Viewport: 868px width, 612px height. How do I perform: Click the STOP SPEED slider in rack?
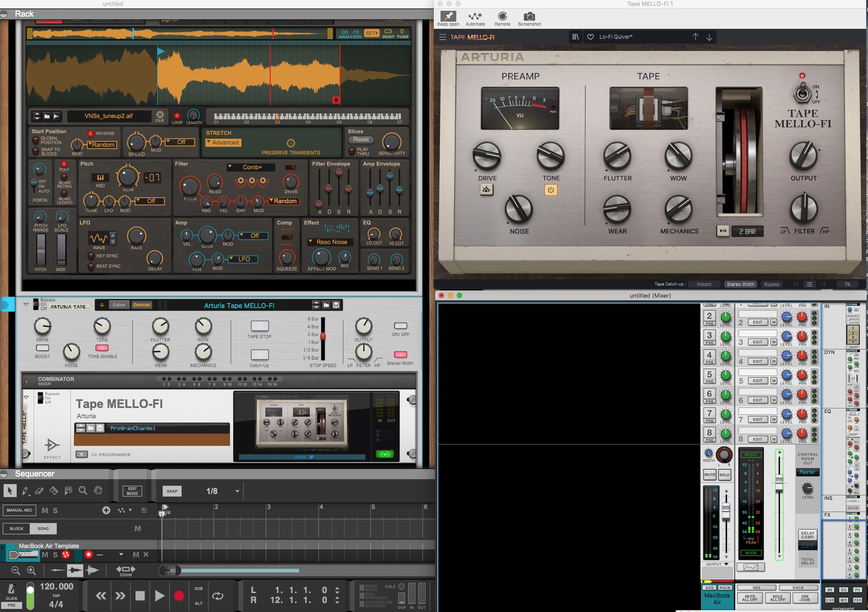pos(323,336)
